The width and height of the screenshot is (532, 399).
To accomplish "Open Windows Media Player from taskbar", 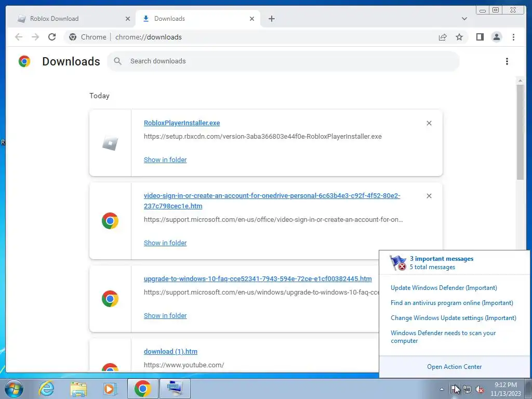I will point(110,389).
